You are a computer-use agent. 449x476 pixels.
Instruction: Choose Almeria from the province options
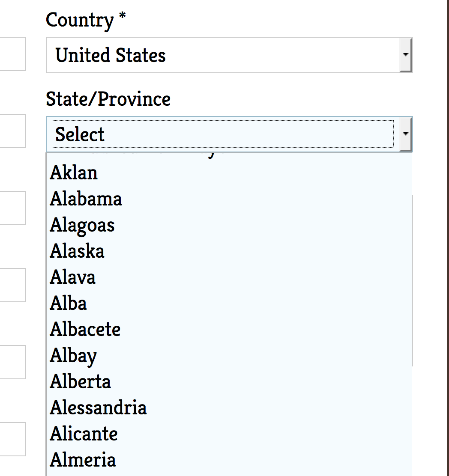(x=83, y=460)
